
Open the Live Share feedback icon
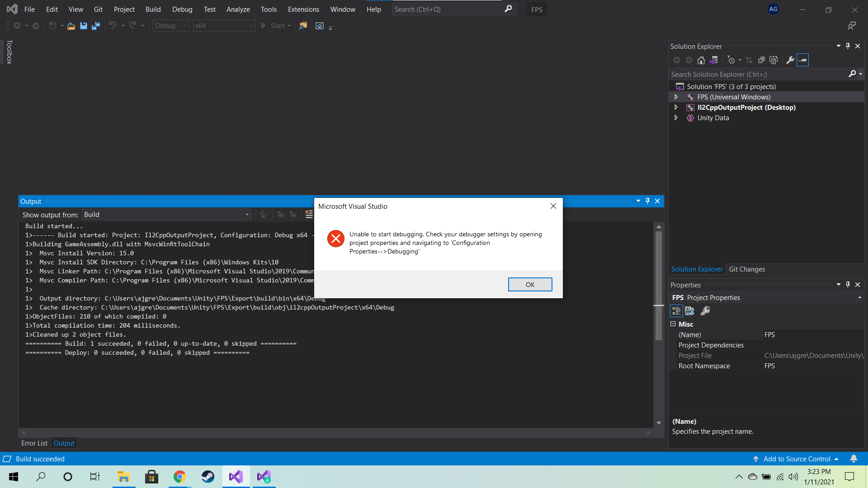pyautogui.click(x=852, y=26)
